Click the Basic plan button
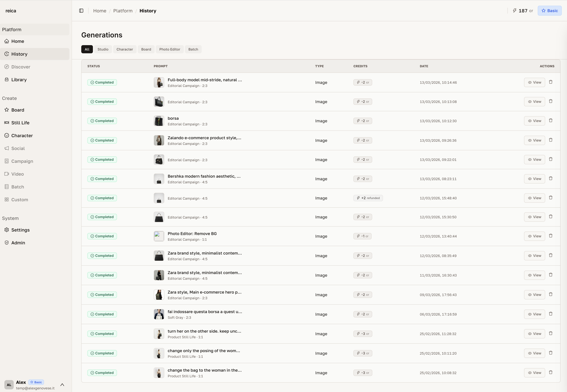This screenshot has width=567, height=392. (549, 11)
